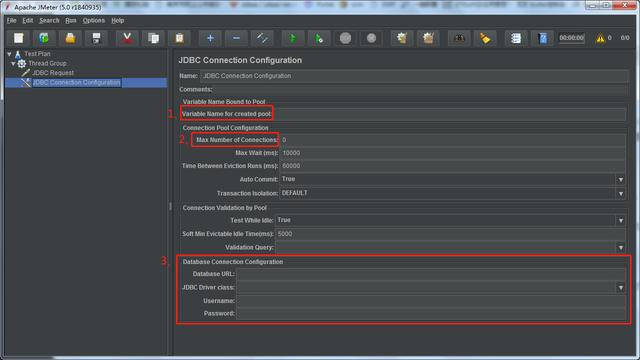Click the Open file folder icon
The height and width of the screenshot is (360, 640).
70,38
